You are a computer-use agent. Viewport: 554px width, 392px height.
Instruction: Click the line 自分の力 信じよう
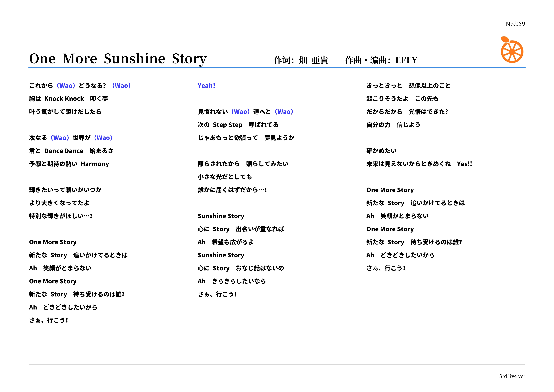click(393, 125)
